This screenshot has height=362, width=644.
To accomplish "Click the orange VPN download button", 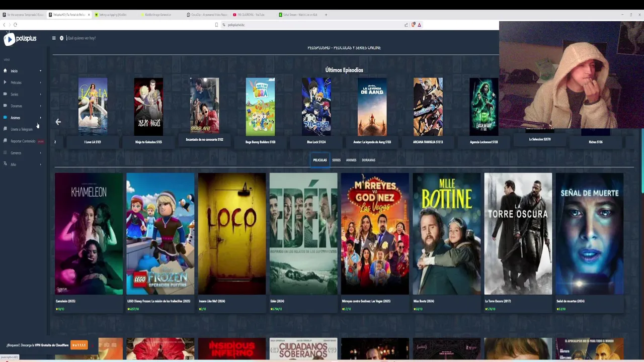I will 79,345.
